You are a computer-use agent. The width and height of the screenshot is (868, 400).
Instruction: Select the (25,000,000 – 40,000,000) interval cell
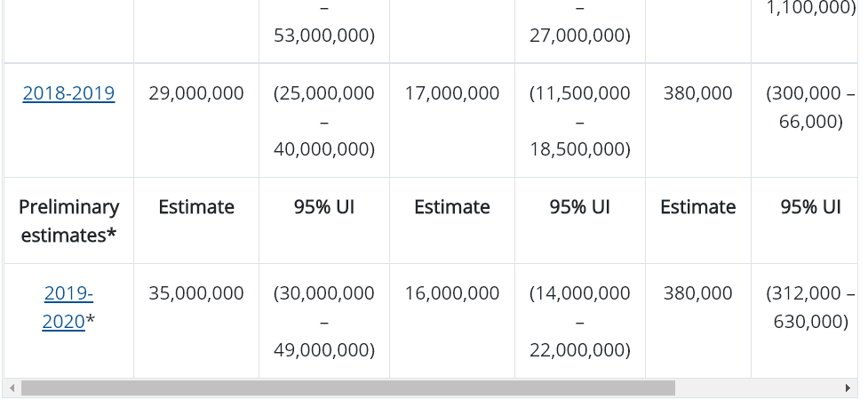(x=324, y=121)
